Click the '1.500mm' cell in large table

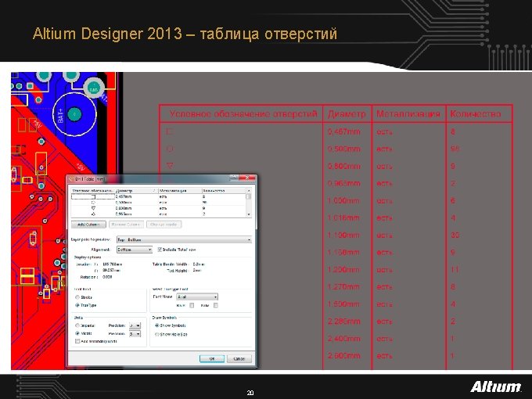point(343,304)
